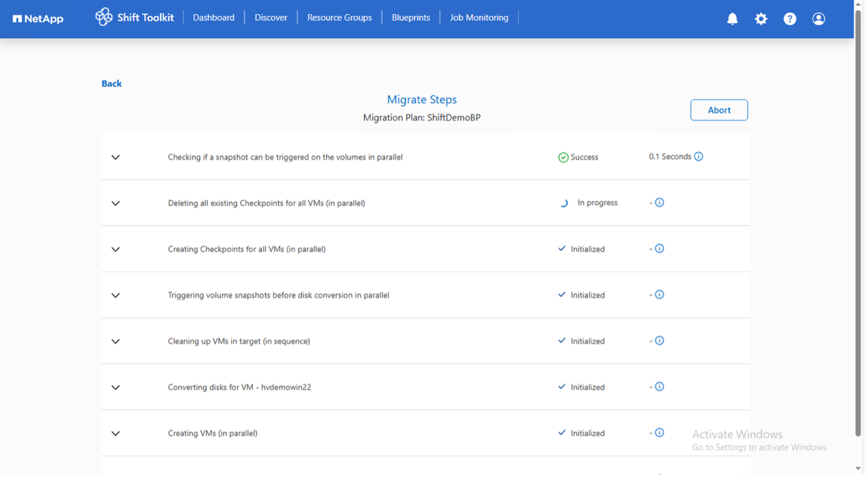Image resolution: width=868 pixels, height=477 pixels.
Task: Click the Back link
Action: [x=112, y=83]
